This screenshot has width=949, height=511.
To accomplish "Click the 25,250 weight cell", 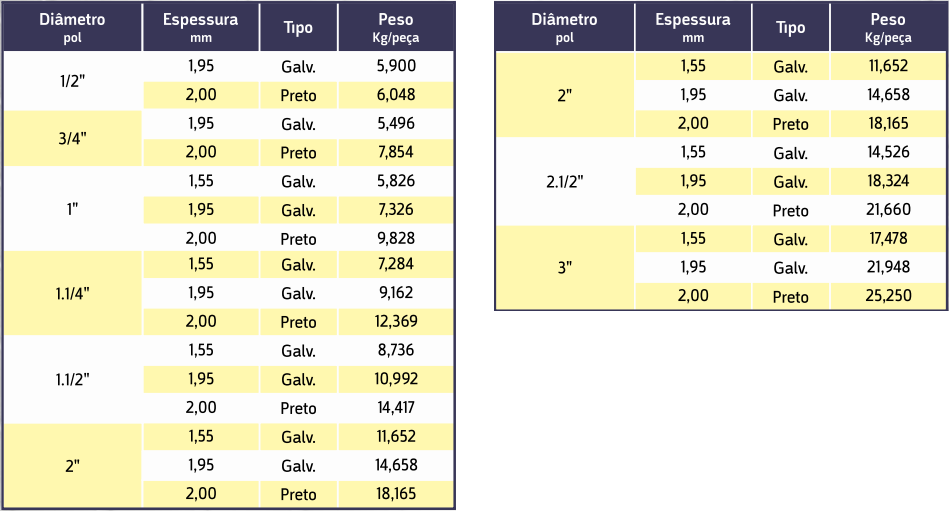I will (888, 296).
